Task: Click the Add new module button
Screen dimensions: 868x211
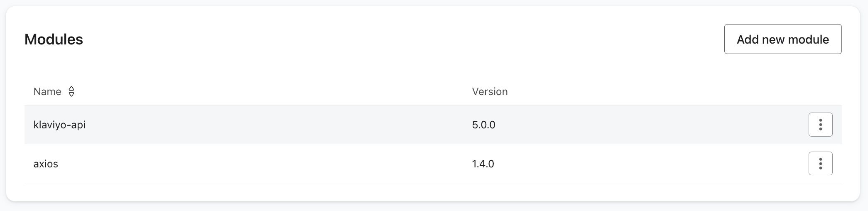Action: pos(782,39)
